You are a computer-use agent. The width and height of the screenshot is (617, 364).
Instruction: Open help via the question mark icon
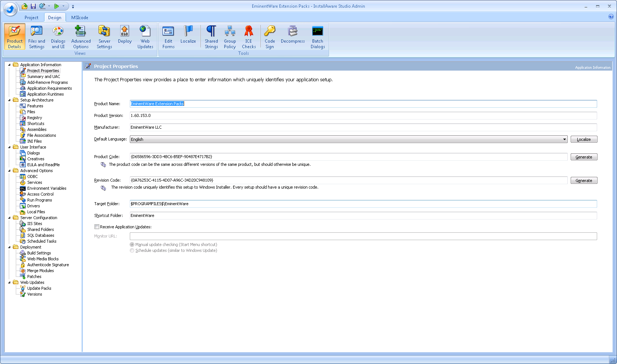pos(611,17)
